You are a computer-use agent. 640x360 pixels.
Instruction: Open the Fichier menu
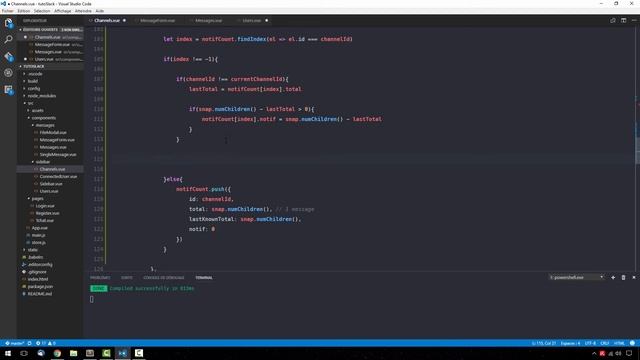point(8,11)
